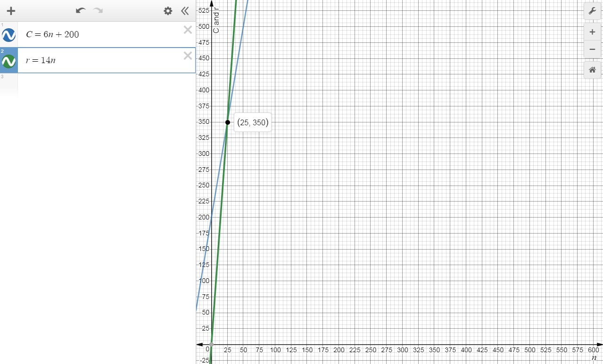Image resolution: width=603 pixels, height=364 pixels.
Task: Zoom in on the graph
Action: coord(592,32)
